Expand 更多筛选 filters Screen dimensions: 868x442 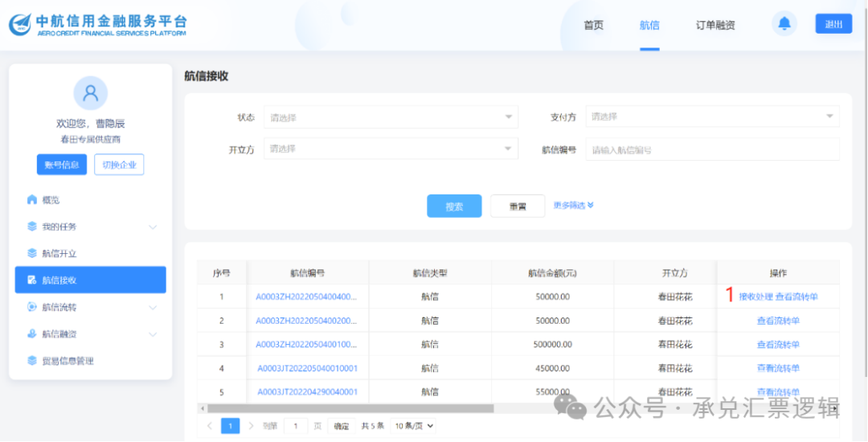tap(574, 205)
